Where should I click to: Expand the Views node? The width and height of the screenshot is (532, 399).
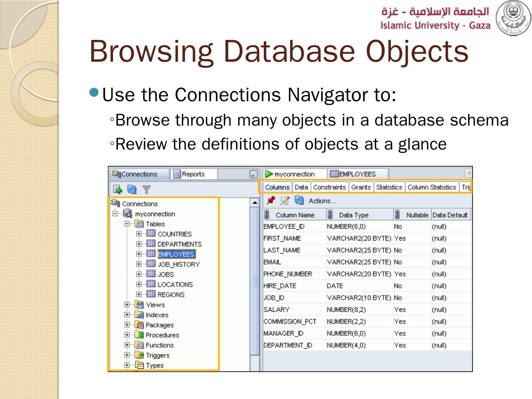(127, 305)
